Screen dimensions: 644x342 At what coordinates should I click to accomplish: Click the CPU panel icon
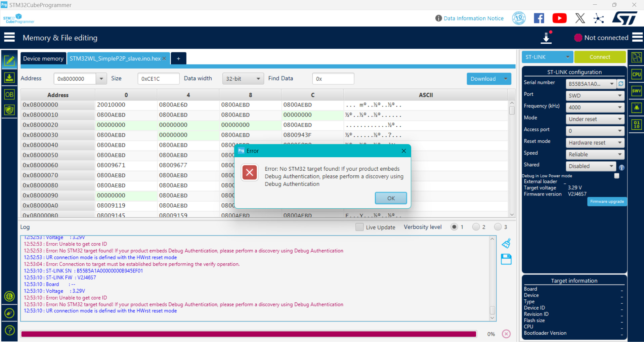click(x=636, y=74)
